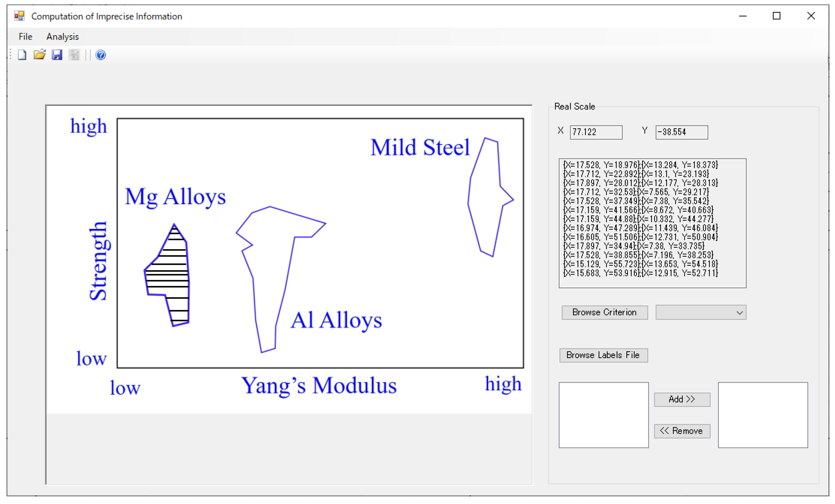Open Help via blue question icon
This screenshot has height=504, width=835.
101,55
